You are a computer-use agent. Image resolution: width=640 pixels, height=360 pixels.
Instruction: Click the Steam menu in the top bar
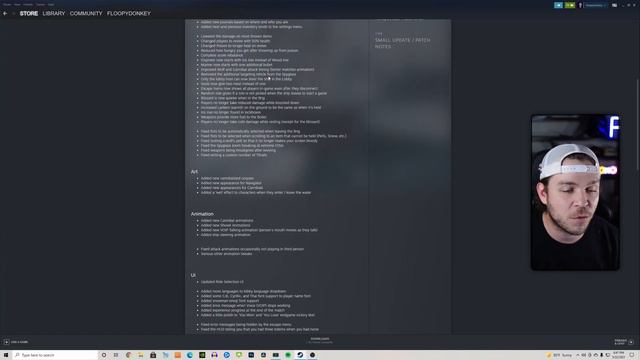coord(7,4)
